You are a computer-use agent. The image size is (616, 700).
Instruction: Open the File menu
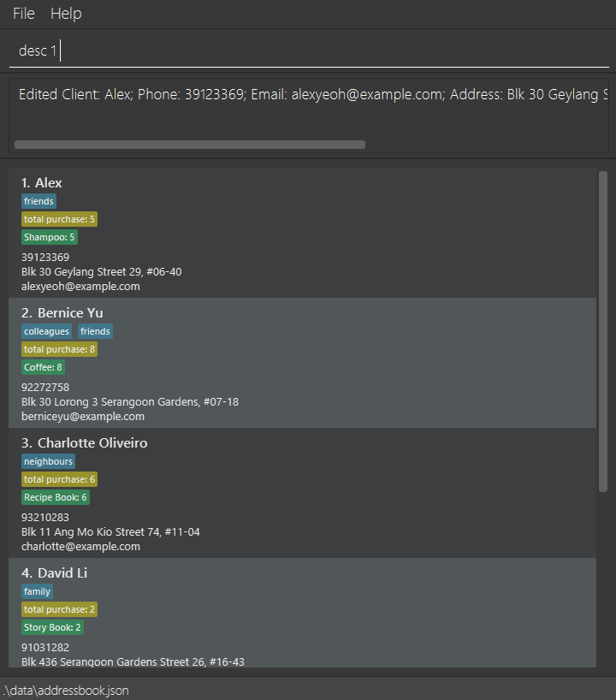tap(24, 14)
